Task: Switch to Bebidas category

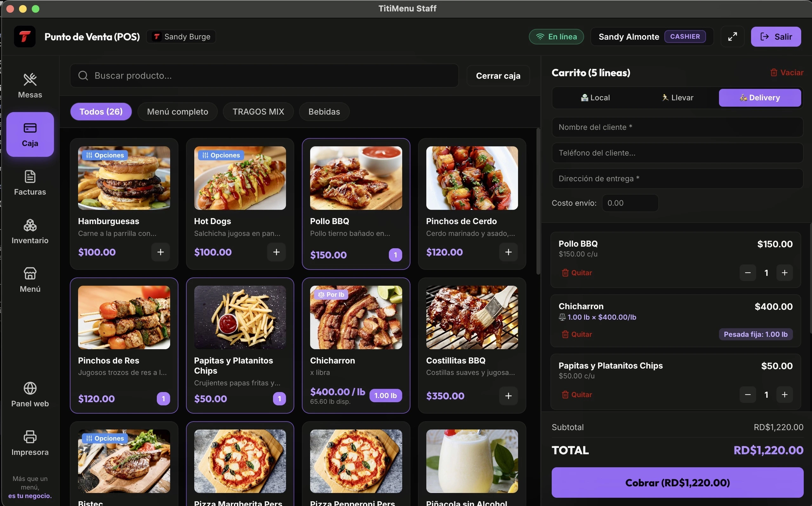Action: click(x=324, y=111)
